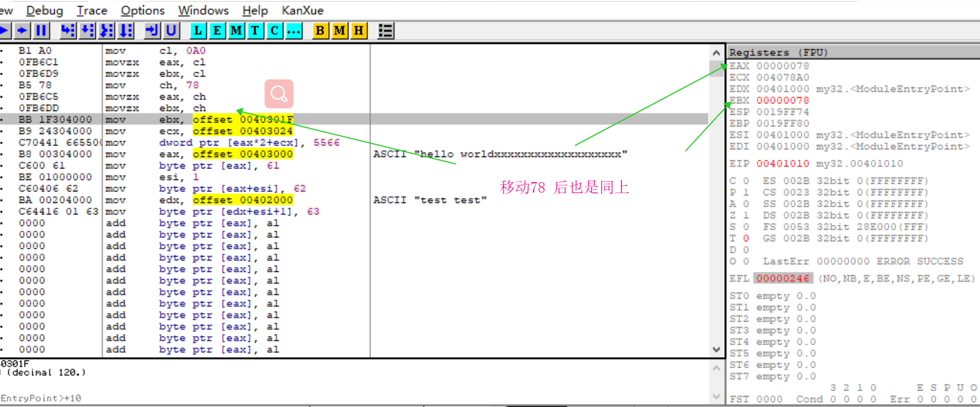Screen dimensions: 980x407
Task: Select the EBX register value in red
Action: pyautogui.click(x=782, y=100)
